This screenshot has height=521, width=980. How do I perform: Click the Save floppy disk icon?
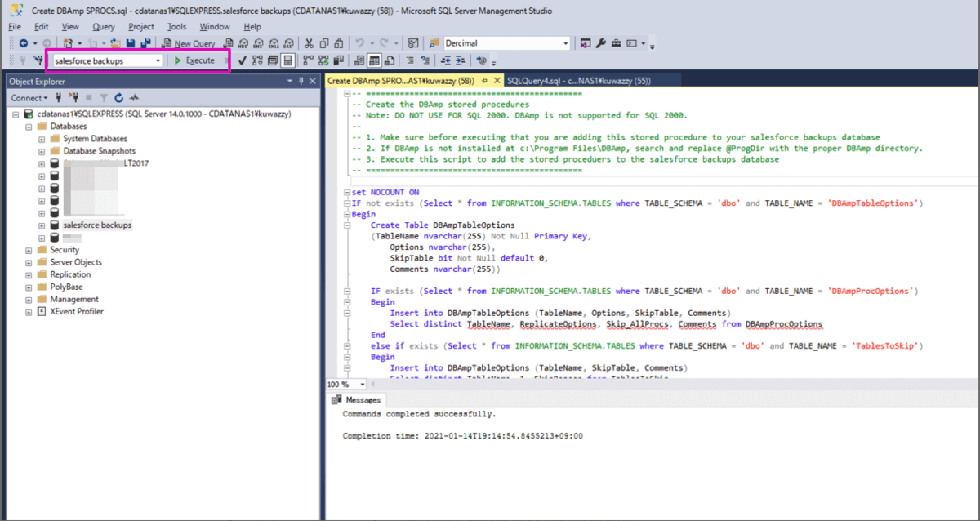(x=130, y=43)
